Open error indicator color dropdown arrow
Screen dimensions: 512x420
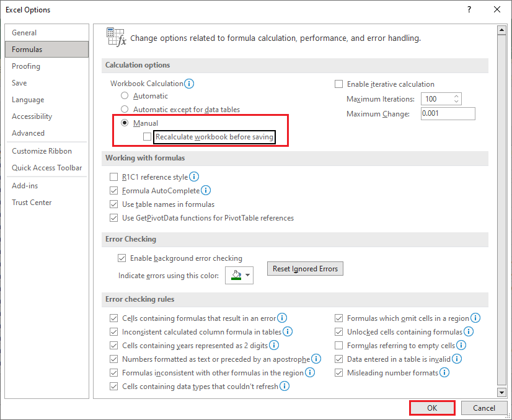248,275
